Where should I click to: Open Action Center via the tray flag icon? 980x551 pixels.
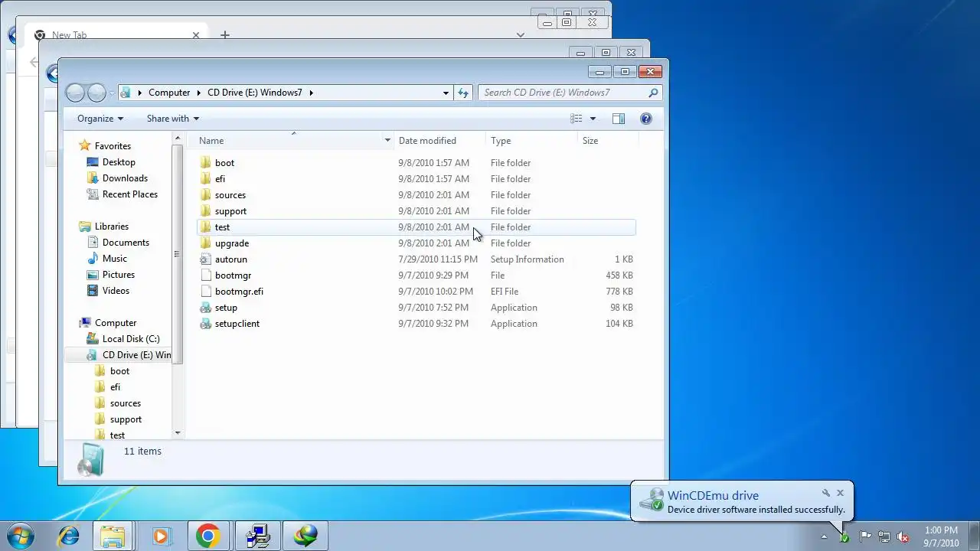tap(866, 536)
